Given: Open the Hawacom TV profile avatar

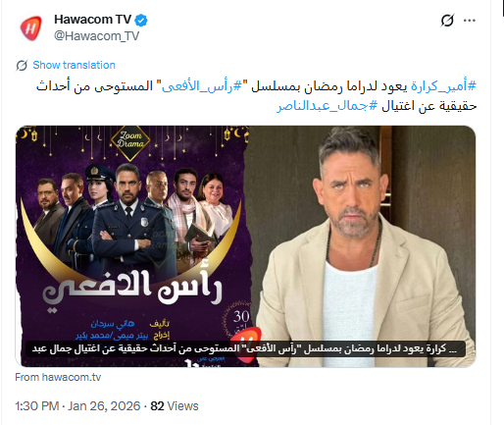Looking at the screenshot, I should (x=31, y=28).
